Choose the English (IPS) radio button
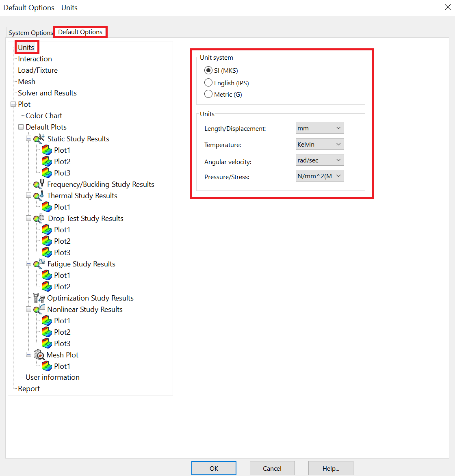The image size is (455, 476). [208, 83]
